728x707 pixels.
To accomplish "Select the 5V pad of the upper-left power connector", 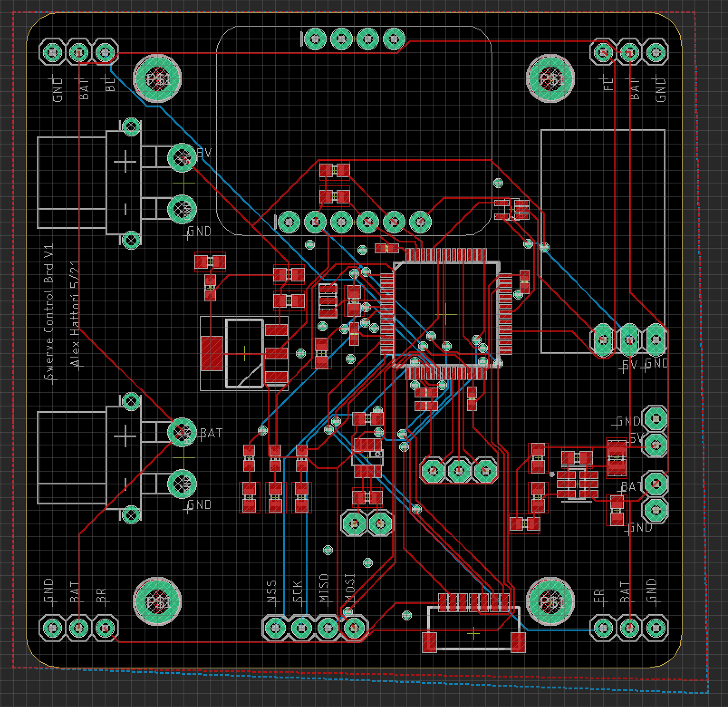I will [182, 158].
